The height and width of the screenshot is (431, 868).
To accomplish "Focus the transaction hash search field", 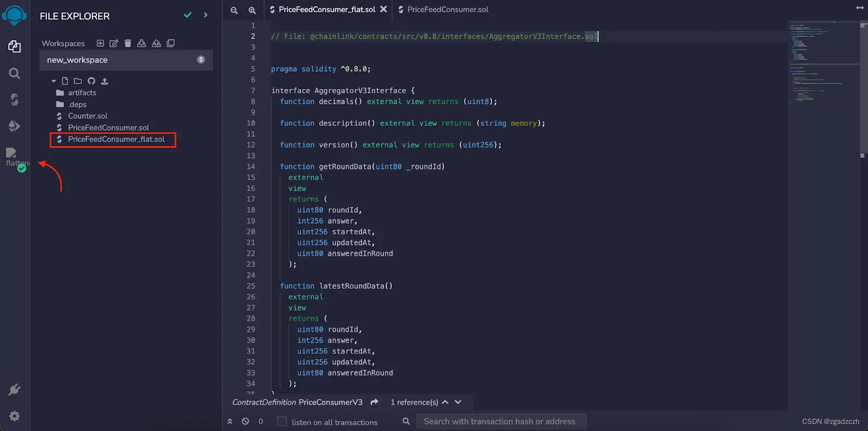I will 501,421.
